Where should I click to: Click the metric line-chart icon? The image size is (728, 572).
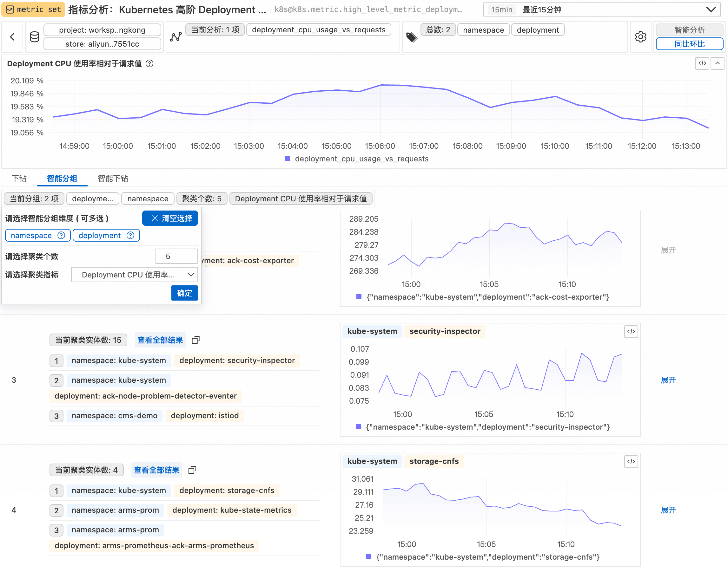(175, 37)
